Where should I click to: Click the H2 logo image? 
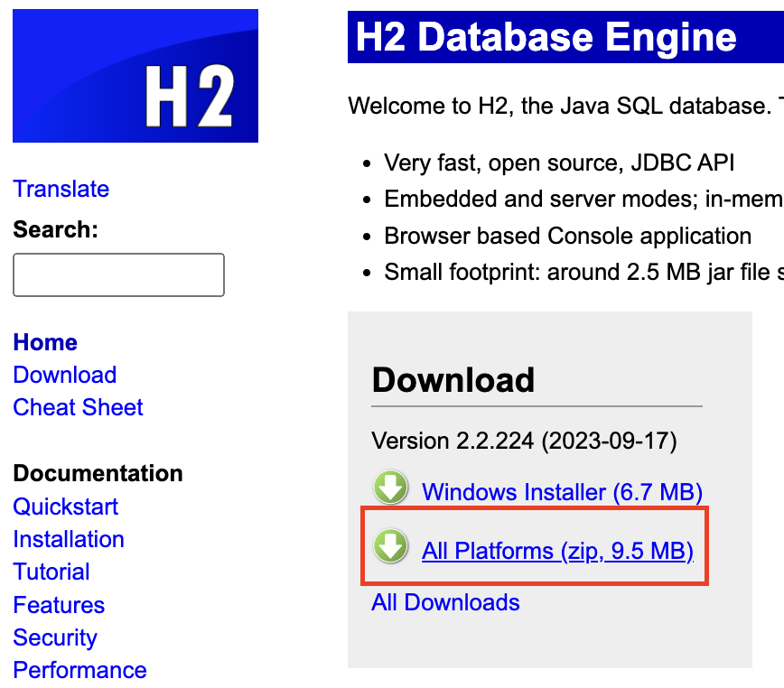[x=135, y=76]
